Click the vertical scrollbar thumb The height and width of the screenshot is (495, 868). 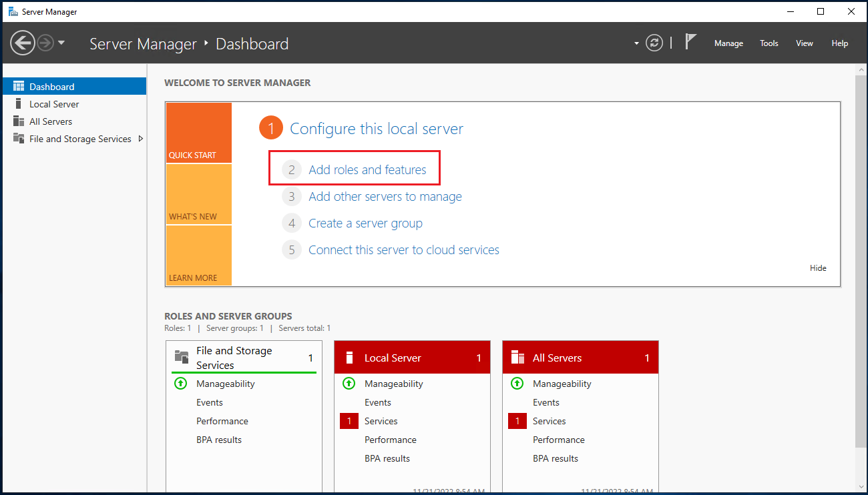pos(860,260)
